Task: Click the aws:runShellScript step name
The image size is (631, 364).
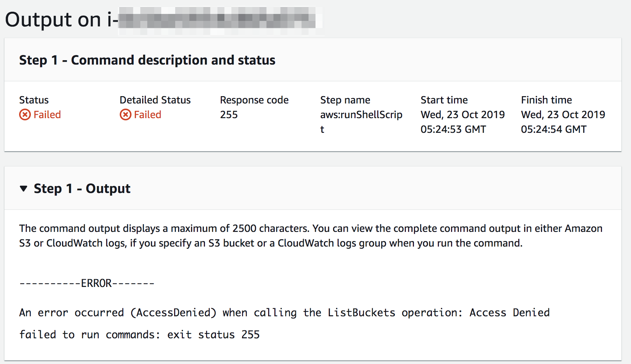Action: coord(361,122)
